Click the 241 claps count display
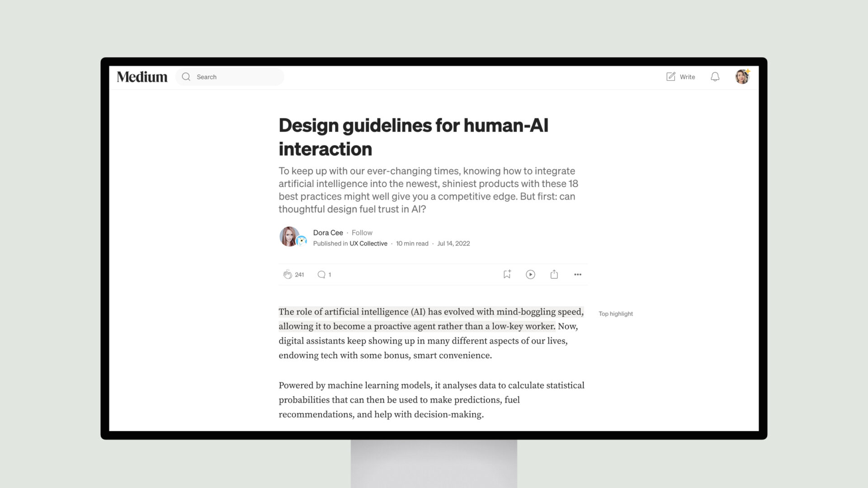The image size is (868, 488). click(x=299, y=274)
